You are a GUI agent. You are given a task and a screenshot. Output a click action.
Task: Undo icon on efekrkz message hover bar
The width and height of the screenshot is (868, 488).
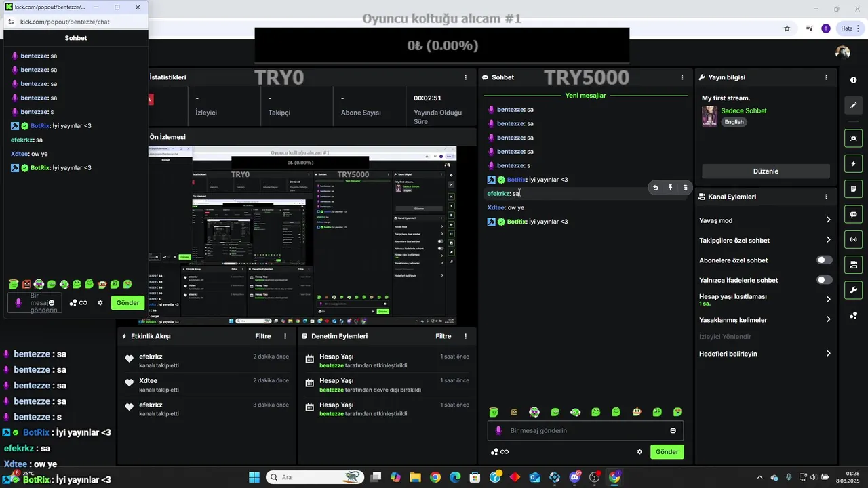(x=656, y=188)
